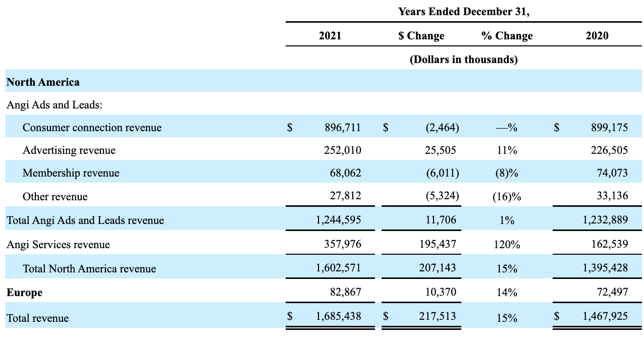Image resolution: width=644 pixels, height=344 pixels.
Task: Click the 11% change cell
Action: tap(507, 150)
